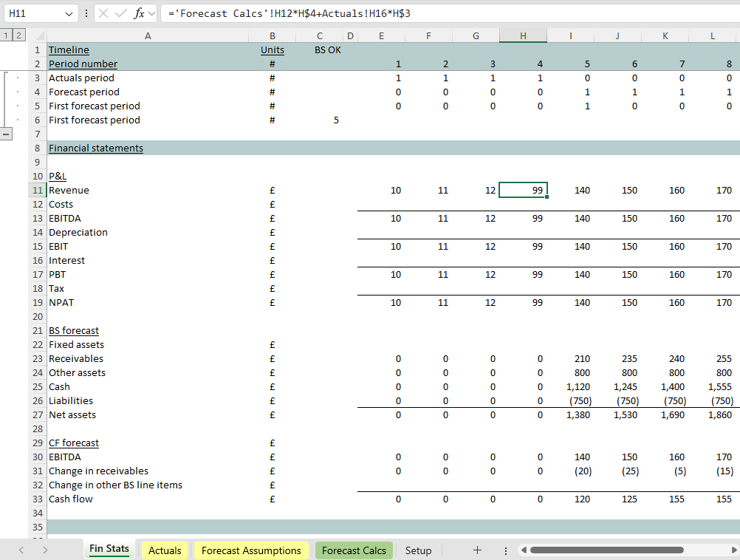740x560 pixels.
Task: Click next sheet navigation arrow
Action: point(46,550)
